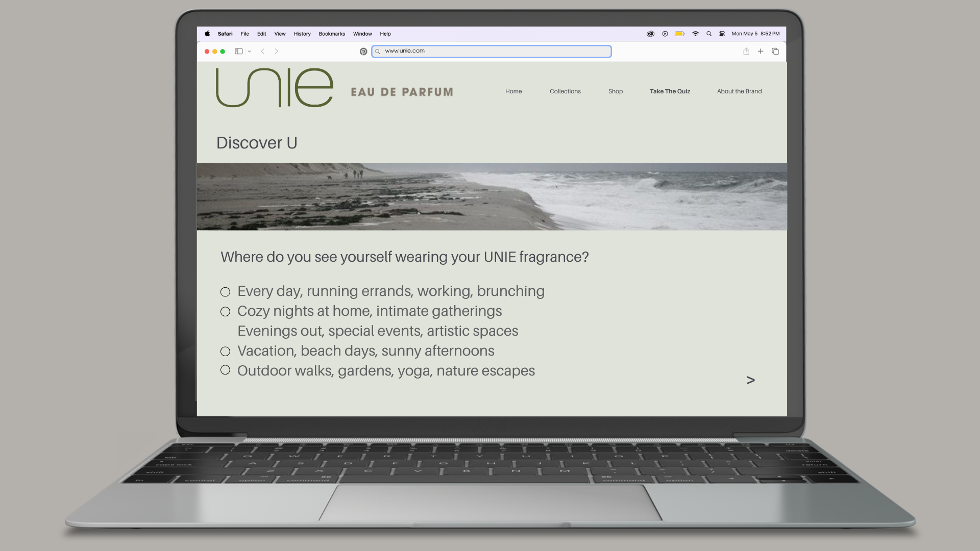The width and height of the screenshot is (980, 551).
Task: Click the Pinterest extension icon
Action: coord(363,52)
